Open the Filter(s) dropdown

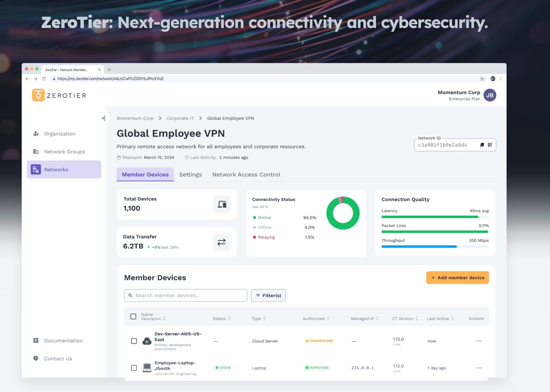pos(268,296)
